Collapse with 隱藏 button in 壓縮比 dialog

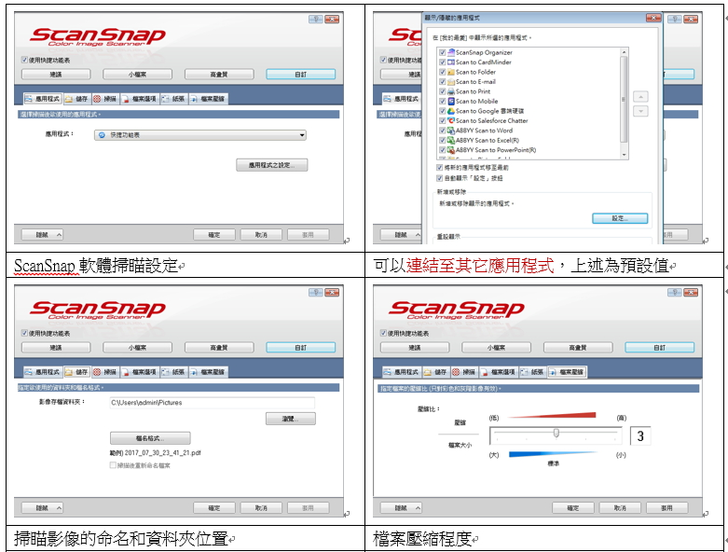402,508
